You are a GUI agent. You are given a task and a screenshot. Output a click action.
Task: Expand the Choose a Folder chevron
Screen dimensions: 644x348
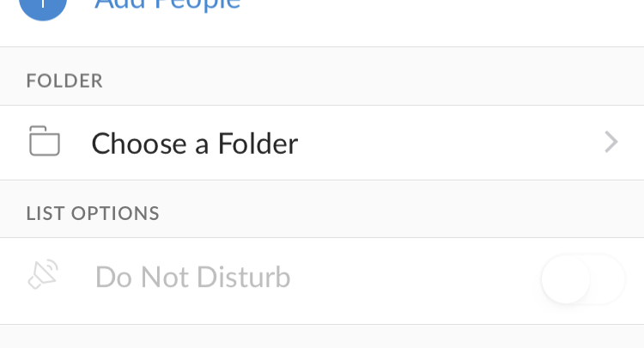611,142
